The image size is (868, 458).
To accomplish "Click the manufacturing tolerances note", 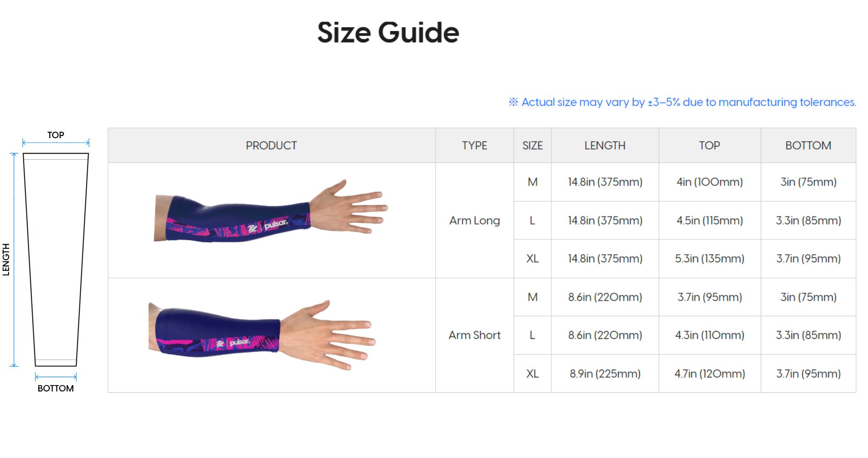I will click(682, 102).
